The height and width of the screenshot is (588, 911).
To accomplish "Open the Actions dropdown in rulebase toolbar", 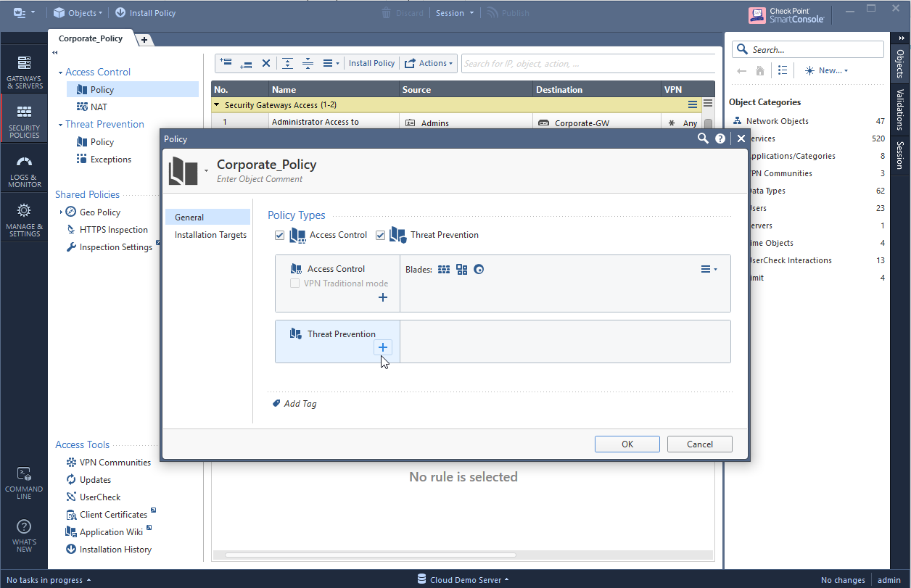I will [x=429, y=63].
